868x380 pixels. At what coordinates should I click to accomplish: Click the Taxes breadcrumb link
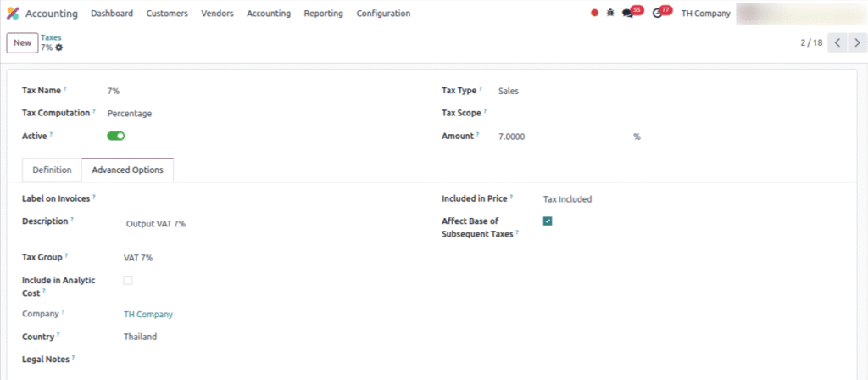[51, 37]
